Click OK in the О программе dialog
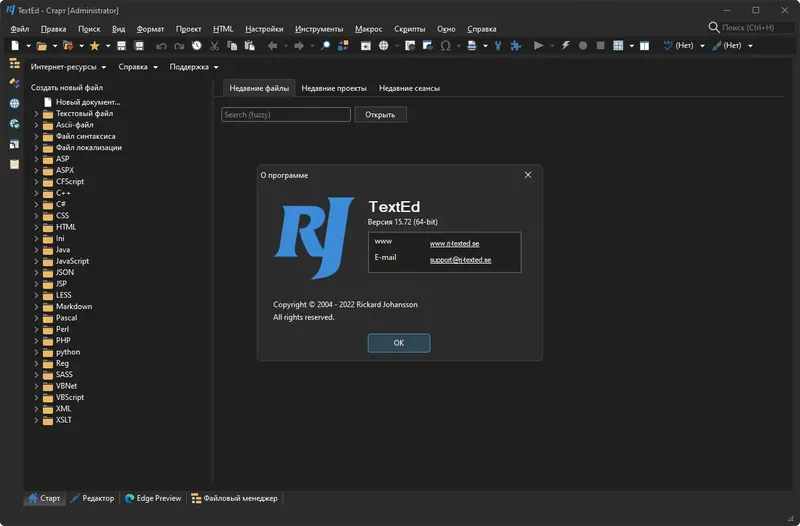Viewport: 800px width, 526px height. click(x=399, y=343)
